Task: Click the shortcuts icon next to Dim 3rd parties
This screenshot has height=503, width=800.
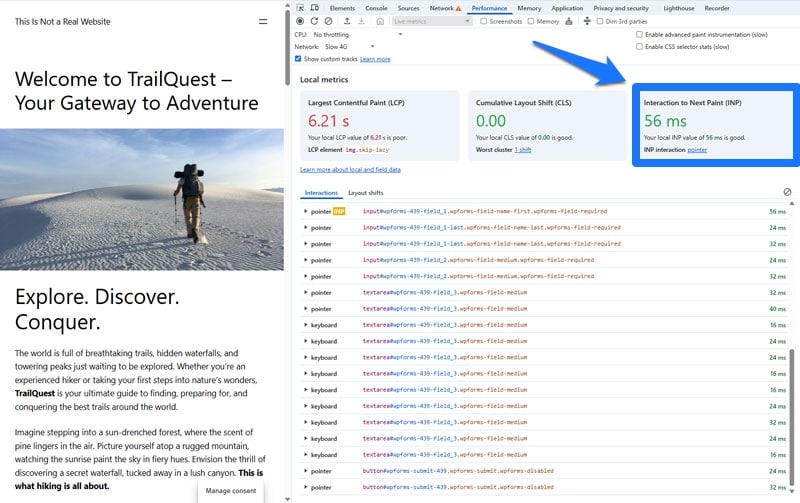Action: coord(587,21)
